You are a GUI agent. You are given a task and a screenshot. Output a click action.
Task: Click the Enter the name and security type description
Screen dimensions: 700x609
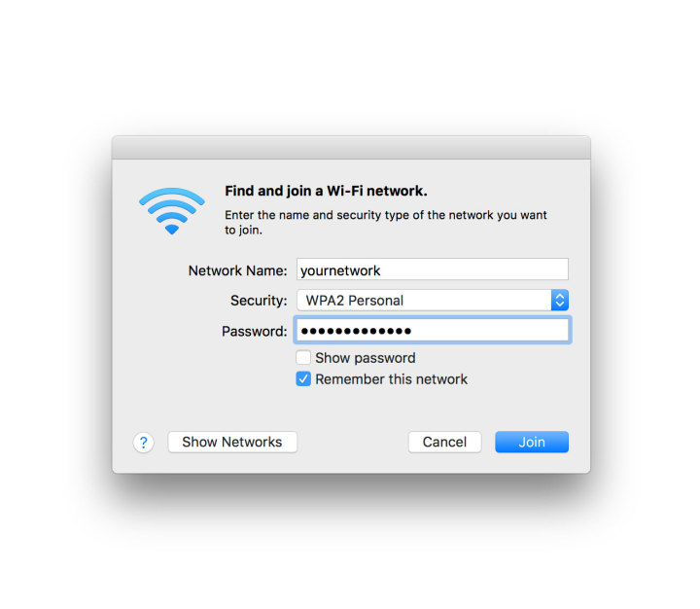[x=386, y=223]
